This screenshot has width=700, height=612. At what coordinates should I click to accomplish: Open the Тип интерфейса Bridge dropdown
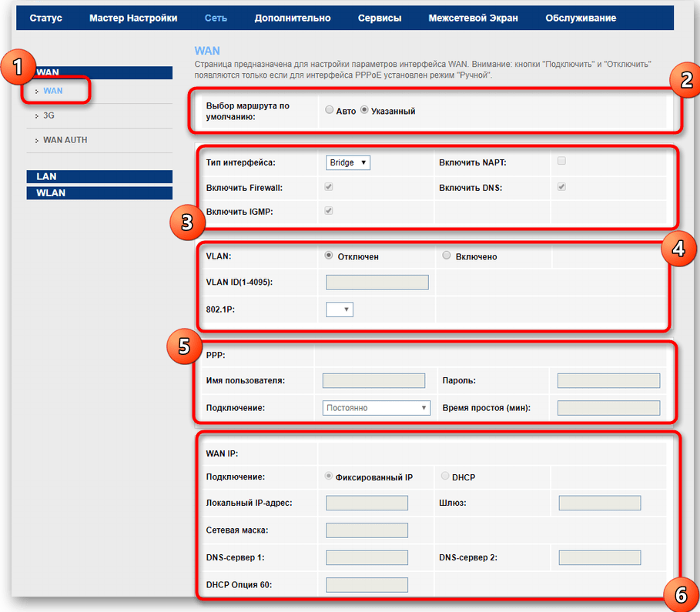pyautogui.click(x=348, y=162)
